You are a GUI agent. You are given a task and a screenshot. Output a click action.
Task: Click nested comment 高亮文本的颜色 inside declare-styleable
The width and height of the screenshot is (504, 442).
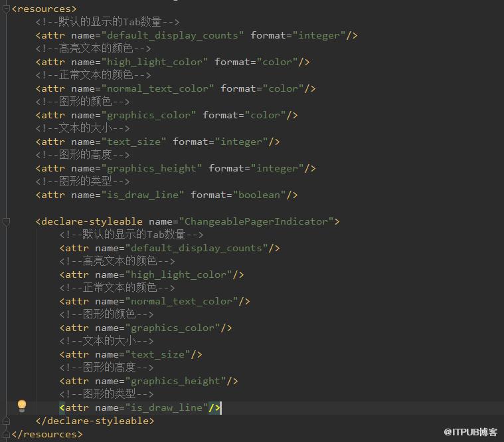pos(117,261)
